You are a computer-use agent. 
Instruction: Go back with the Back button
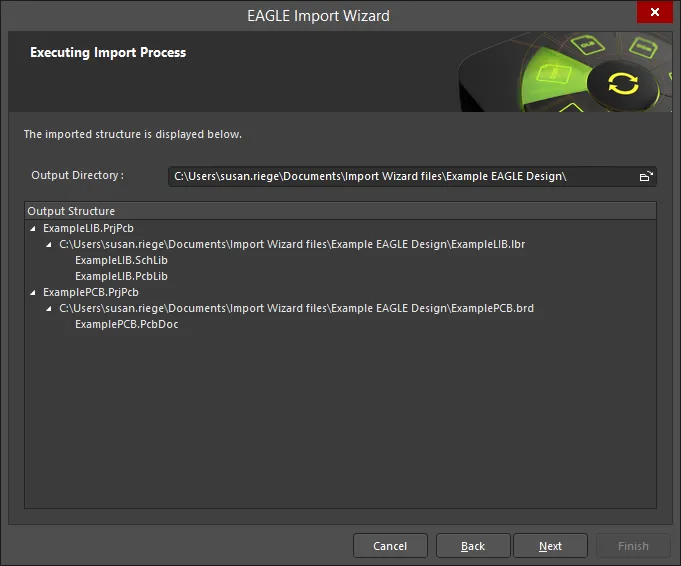(473, 546)
